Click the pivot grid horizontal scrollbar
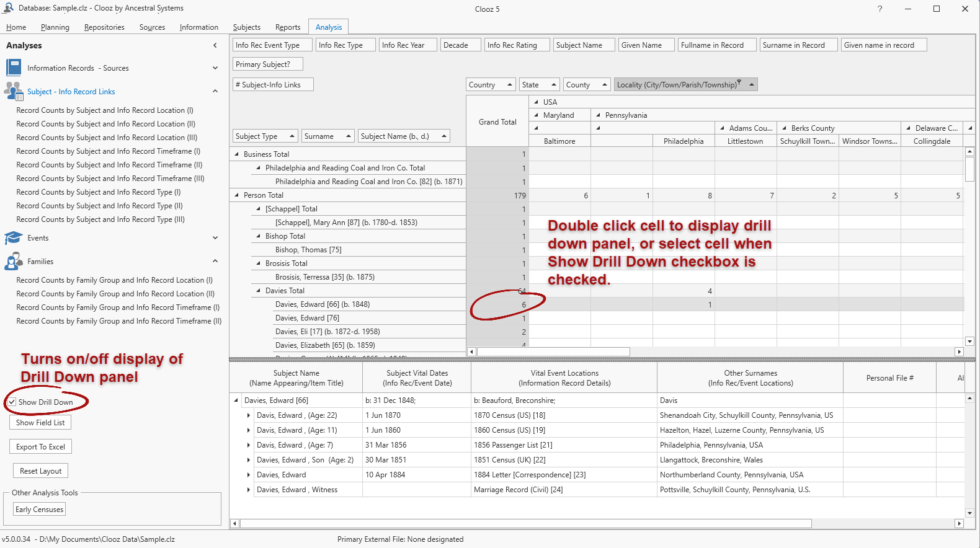The image size is (980, 548). point(553,352)
